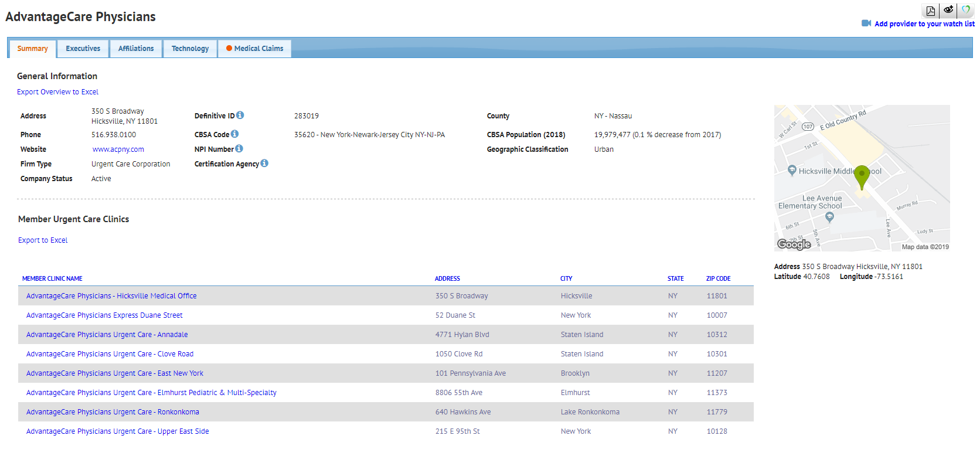Open info icon next to Certification Agency
This screenshot has width=980, height=449.
coord(264,164)
